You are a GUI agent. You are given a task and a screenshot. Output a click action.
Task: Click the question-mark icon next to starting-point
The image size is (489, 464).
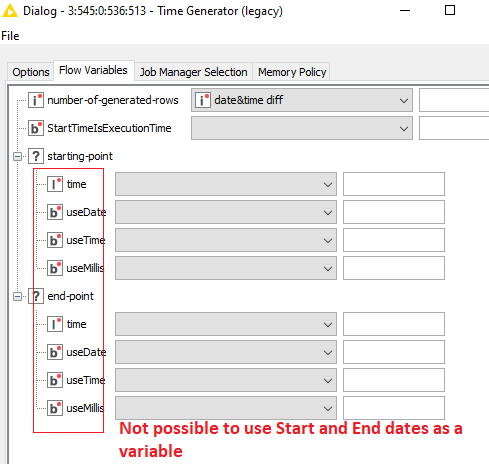tap(36, 156)
